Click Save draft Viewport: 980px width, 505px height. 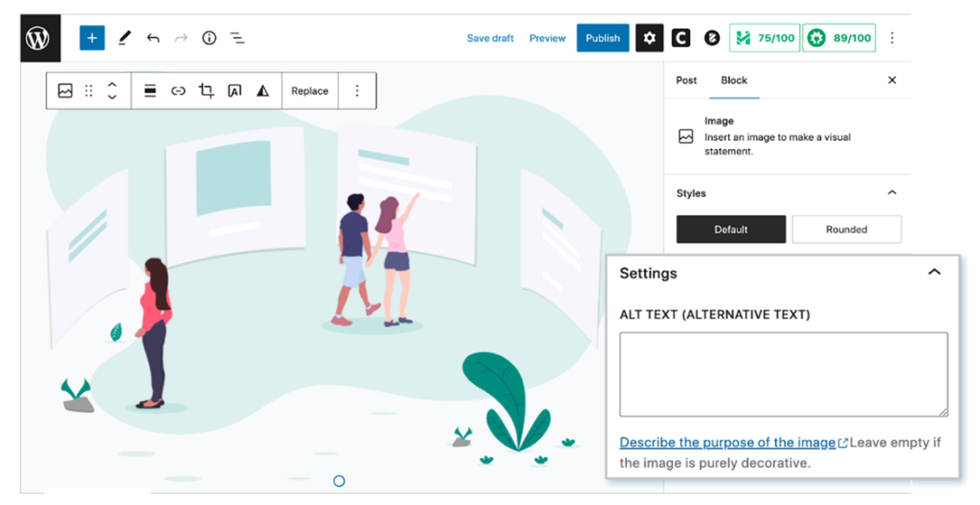pos(490,38)
